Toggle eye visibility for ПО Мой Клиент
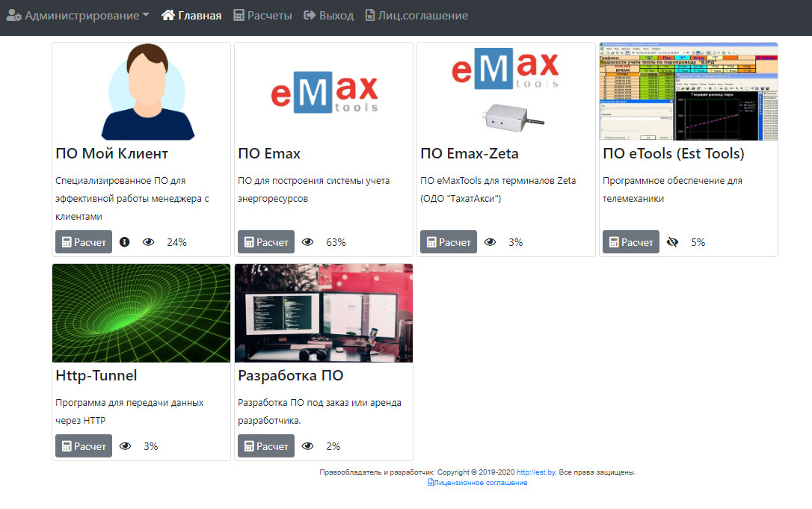Image resolution: width=812 pixels, height=509 pixels. click(148, 242)
